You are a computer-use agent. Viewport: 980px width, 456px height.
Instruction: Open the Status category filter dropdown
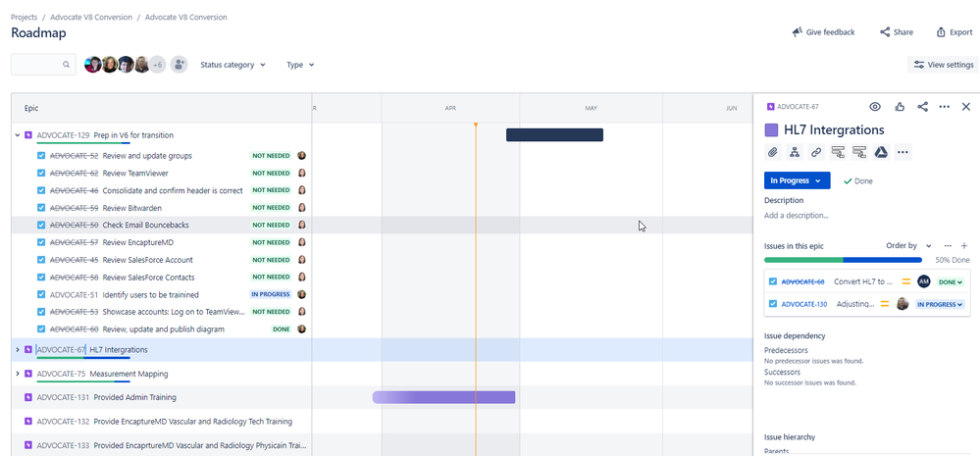click(232, 65)
